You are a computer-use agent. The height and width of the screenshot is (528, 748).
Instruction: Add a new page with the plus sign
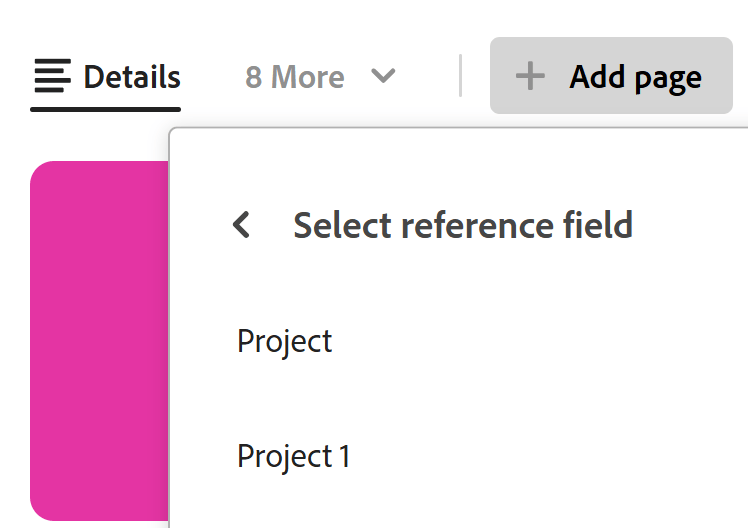pyautogui.click(x=530, y=76)
